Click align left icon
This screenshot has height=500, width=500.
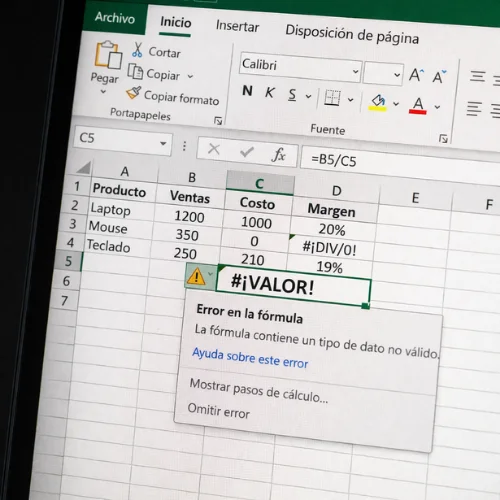pyautogui.click(x=474, y=109)
